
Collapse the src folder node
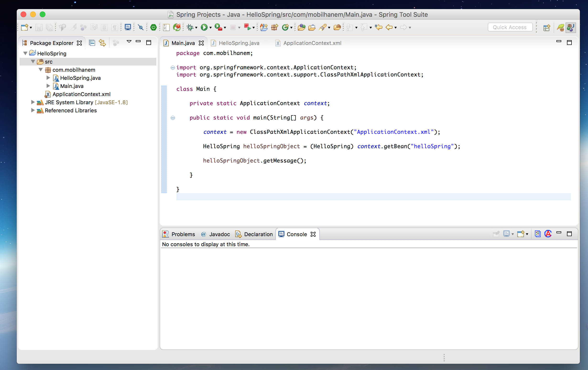point(33,61)
